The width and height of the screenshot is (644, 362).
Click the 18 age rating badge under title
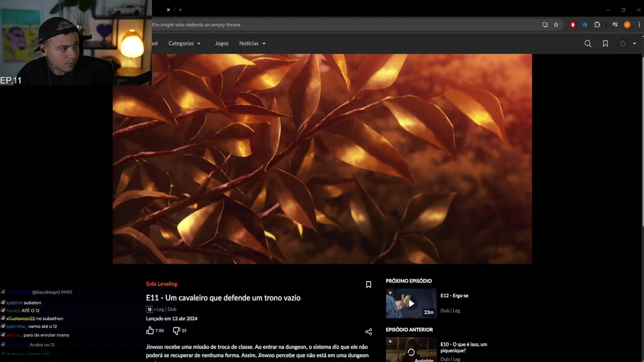(149, 309)
